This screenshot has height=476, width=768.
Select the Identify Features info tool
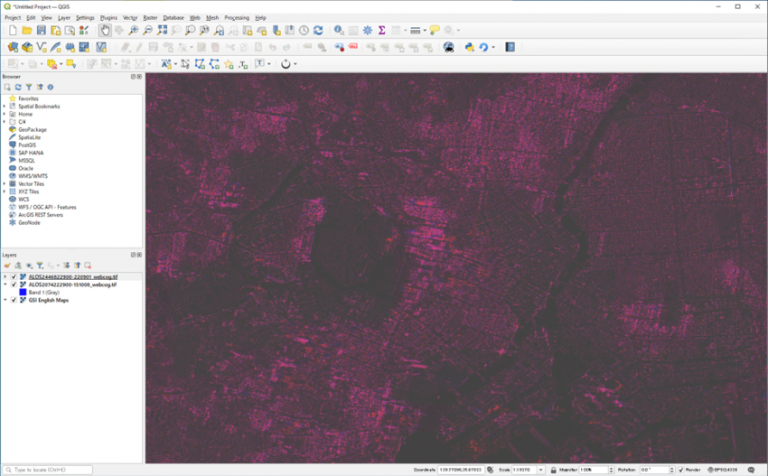(x=338, y=30)
